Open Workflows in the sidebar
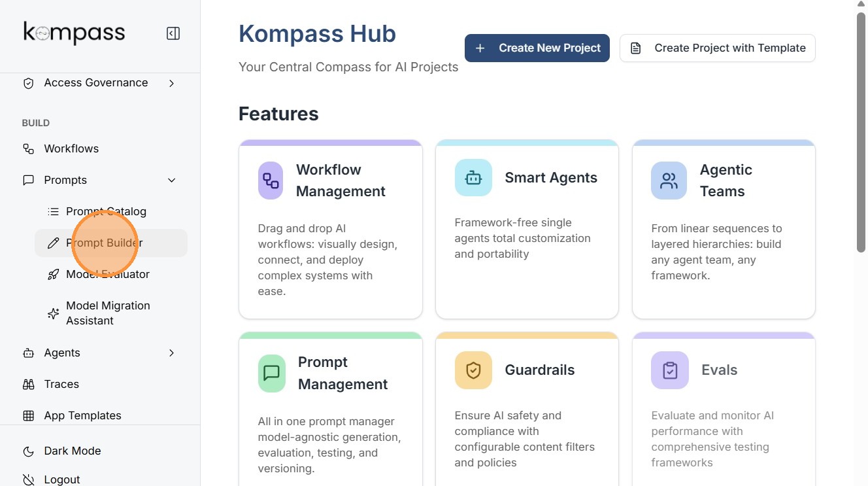868x486 pixels. 71,149
